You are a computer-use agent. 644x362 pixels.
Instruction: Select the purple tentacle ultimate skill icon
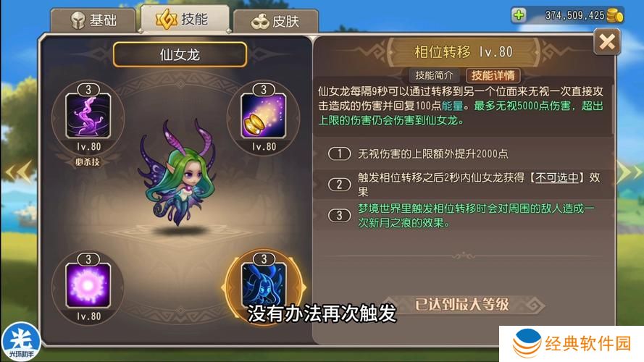(x=88, y=116)
